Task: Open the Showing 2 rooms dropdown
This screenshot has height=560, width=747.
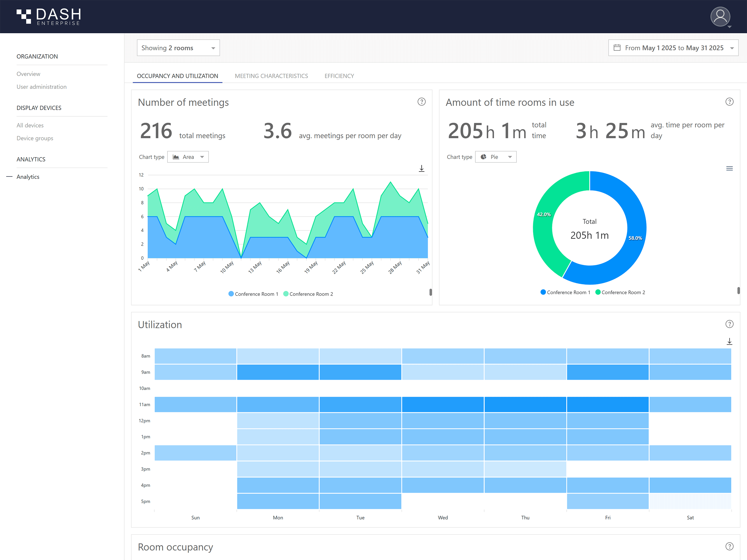Action: [x=178, y=48]
